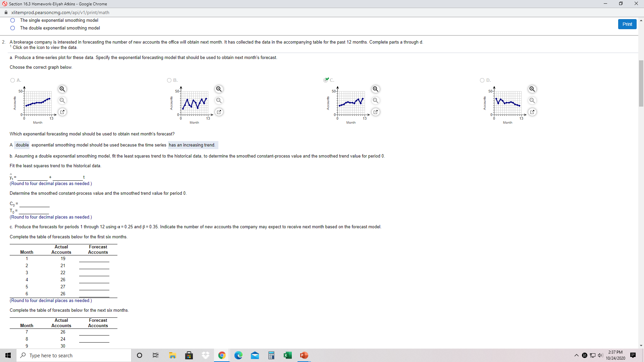Open PowerPoint from the taskbar
644x362 pixels.
click(304, 355)
